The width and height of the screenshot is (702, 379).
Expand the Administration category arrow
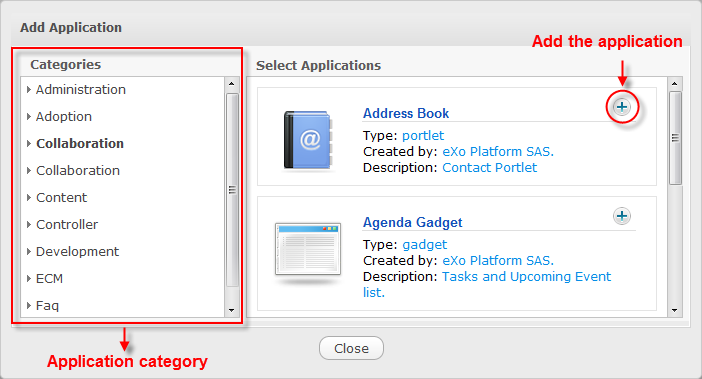click(x=29, y=89)
